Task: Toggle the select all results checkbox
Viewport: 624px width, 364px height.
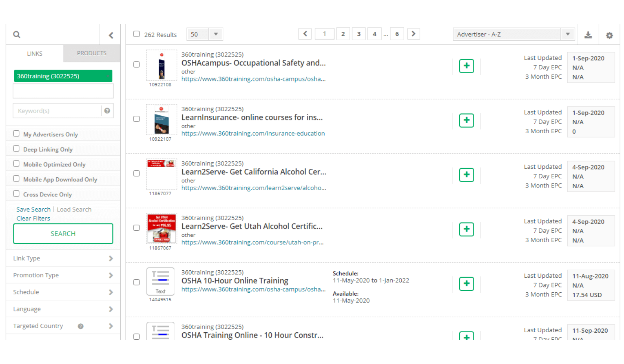Action: pos(137,34)
